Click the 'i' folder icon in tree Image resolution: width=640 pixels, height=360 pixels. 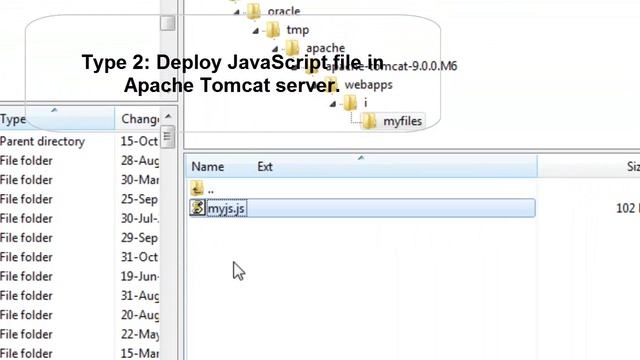pos(350,102)
